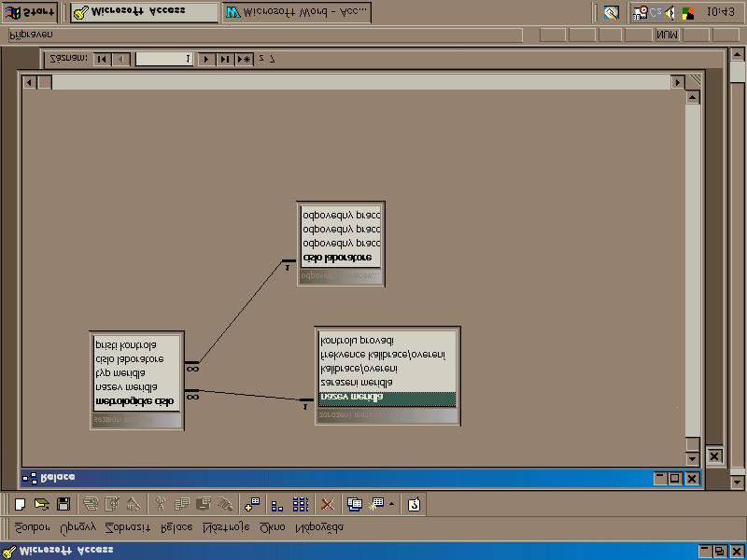Viewport: 747px width, 560px height.
Task: Expand the New Object dropdown arrow
Action: point(391,504)
